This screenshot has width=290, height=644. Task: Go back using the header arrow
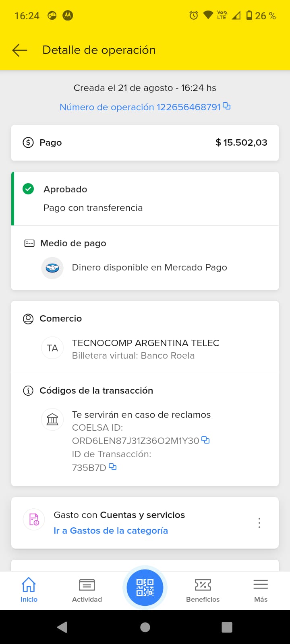click(x=20, y=50)
